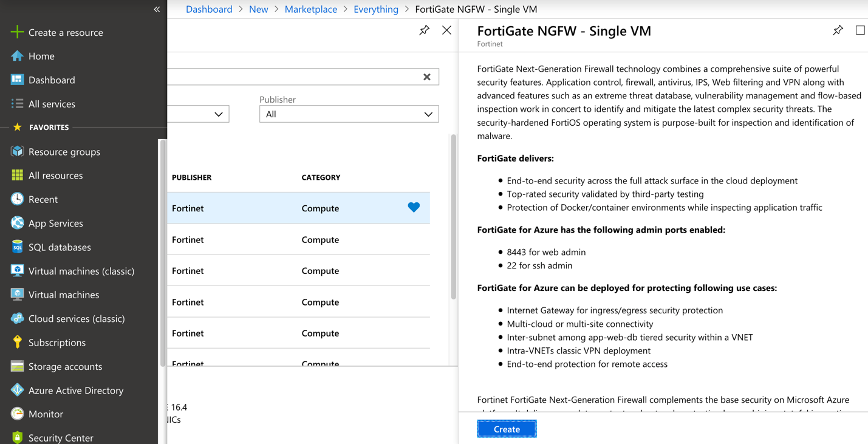
Task: Click the All resources grid icon
Action: (x=17, y=175)
